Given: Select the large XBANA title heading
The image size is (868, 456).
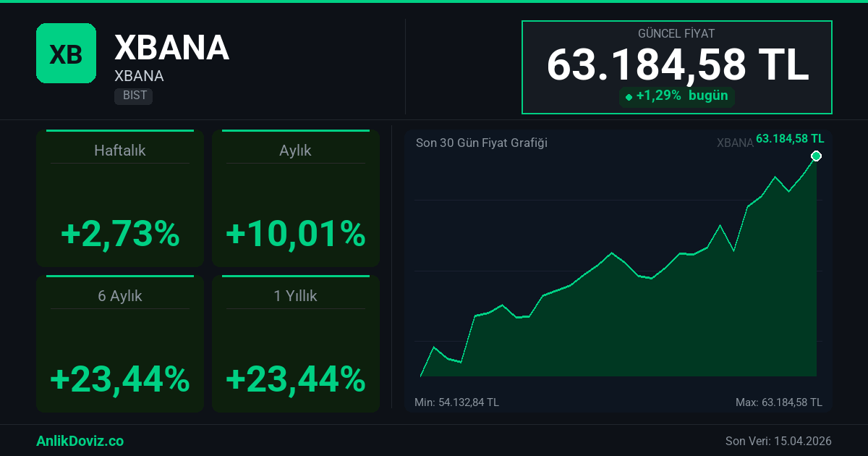Looking at the screenshot, I should pos(171,48).
